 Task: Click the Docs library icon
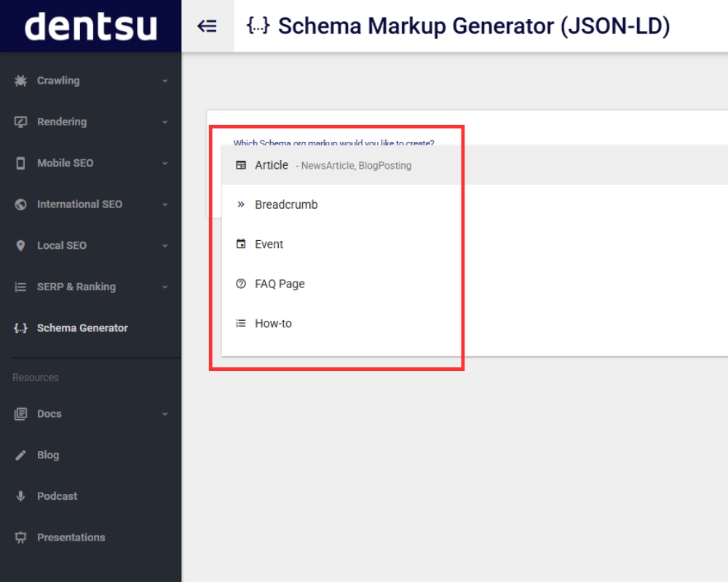(20, 414)
